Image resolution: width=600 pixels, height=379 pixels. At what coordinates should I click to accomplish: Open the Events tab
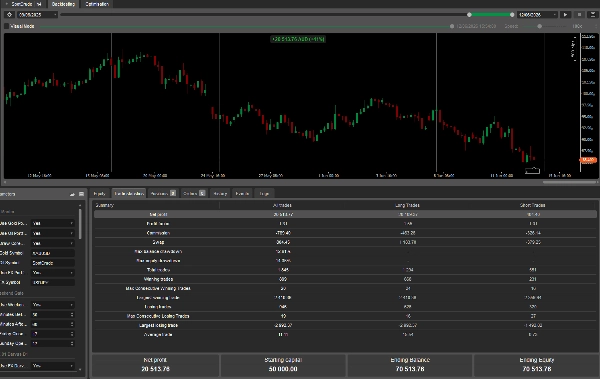pyautogui.click(x=242, y=193)
